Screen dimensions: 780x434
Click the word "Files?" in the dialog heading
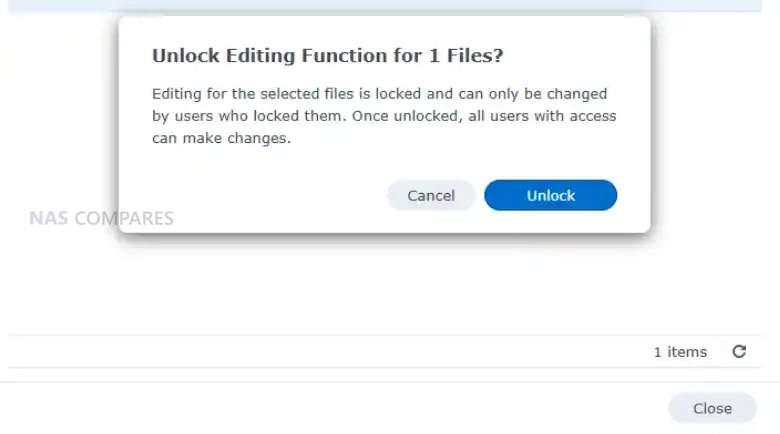point(471,56)
